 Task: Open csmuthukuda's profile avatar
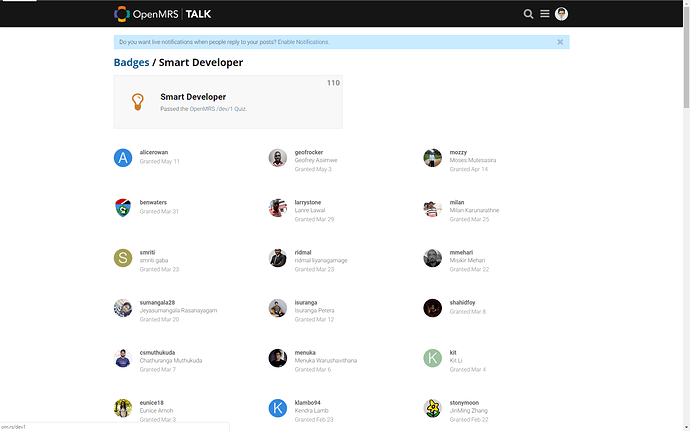click(123, 358)
